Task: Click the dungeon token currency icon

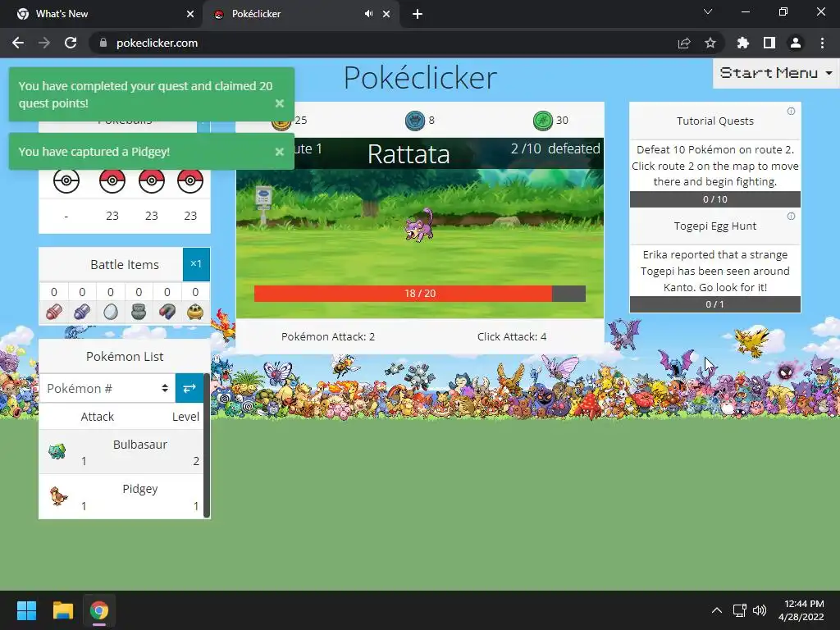Action: [414, 121]
